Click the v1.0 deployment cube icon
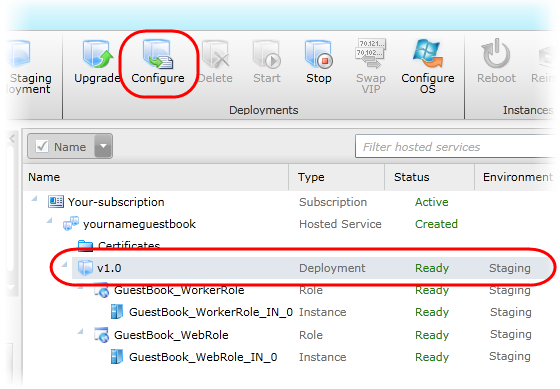Viewport: 560px width, 389px height. 85,268
